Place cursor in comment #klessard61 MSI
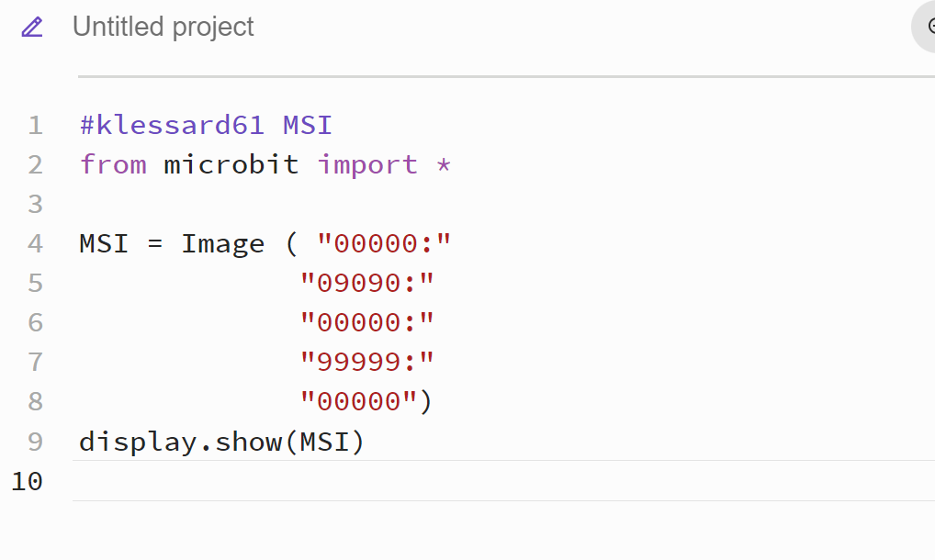The width and height of the screenshot is (935, 560). (x=206, y=125)
